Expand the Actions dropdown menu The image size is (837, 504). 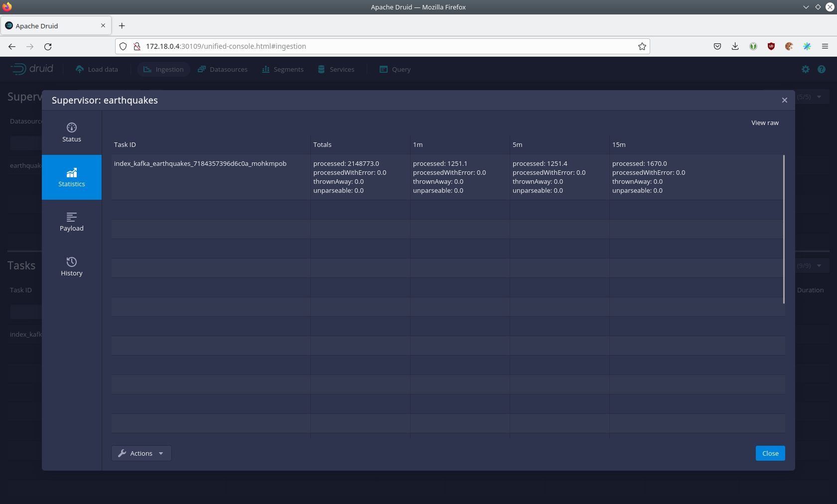click(141, 453)
